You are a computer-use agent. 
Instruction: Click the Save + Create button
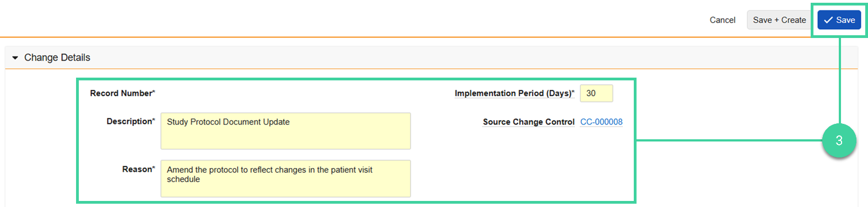point(779,20)
